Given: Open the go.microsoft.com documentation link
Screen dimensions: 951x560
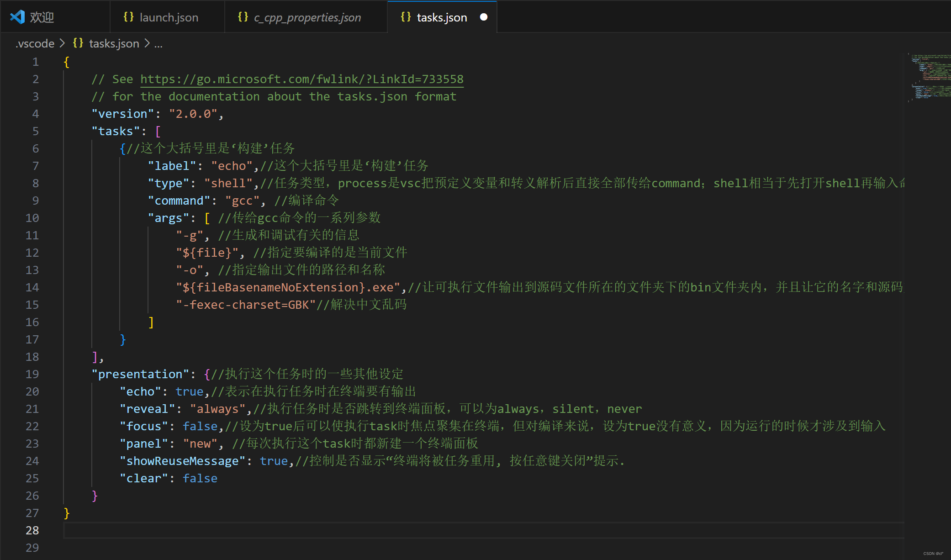Looking at the screenshot, I should point(301,79).
